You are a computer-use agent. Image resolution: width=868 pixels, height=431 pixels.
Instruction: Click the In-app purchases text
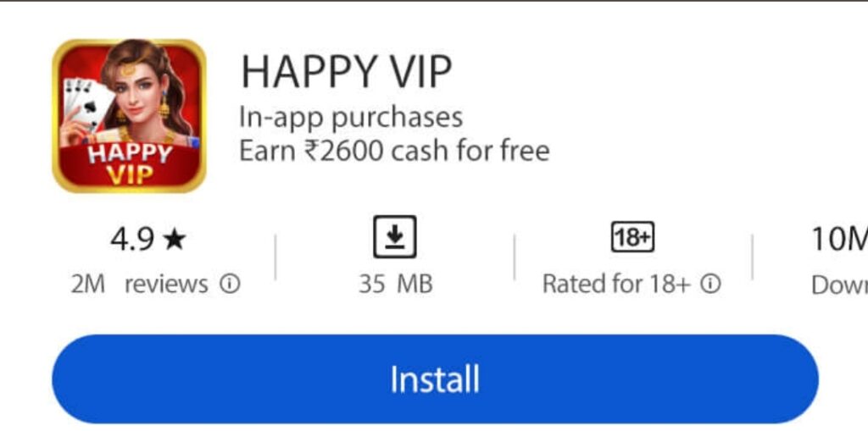tap(350, 118)
